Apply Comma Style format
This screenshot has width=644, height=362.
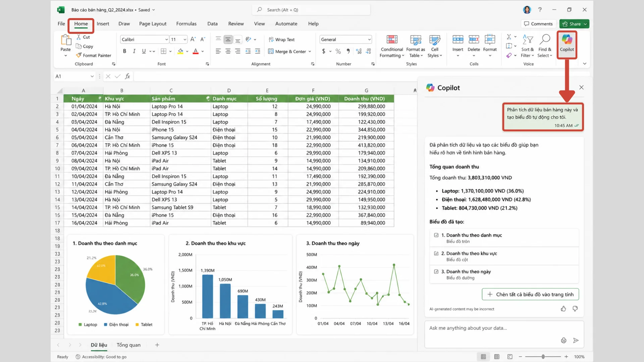tap(348, 51)
